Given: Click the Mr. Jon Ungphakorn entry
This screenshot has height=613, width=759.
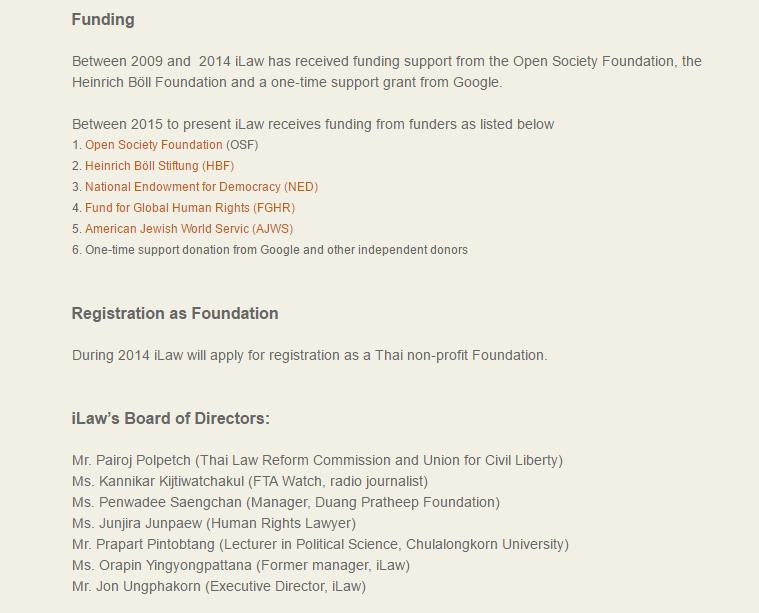Looking at the screenshot, I should pyautogui.click(x=219, y=586).
